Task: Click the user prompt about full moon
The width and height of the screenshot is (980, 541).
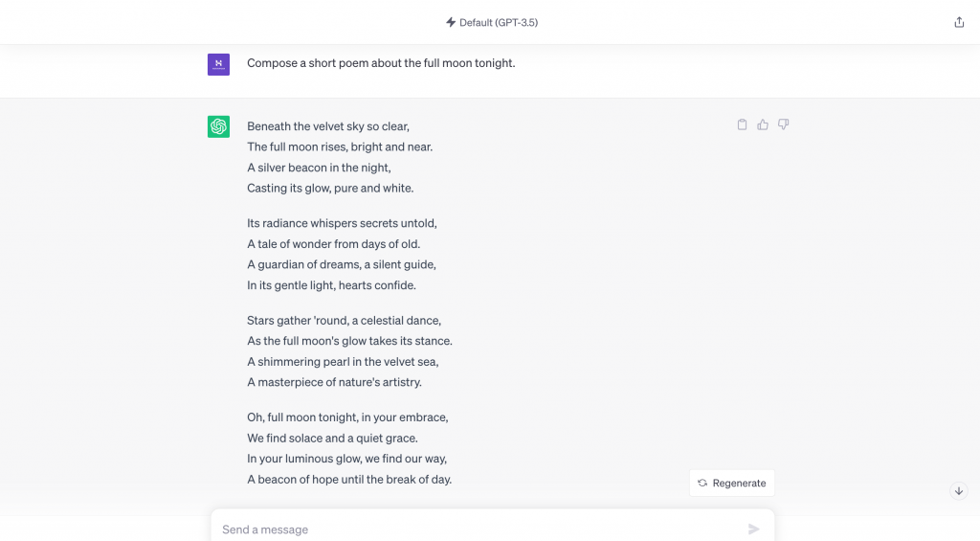Action: (x=381, y=63)
